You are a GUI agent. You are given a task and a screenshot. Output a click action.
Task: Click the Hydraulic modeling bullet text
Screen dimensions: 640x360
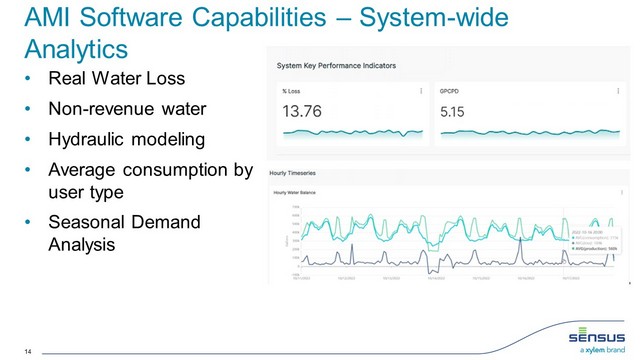[x=127, y=139]
